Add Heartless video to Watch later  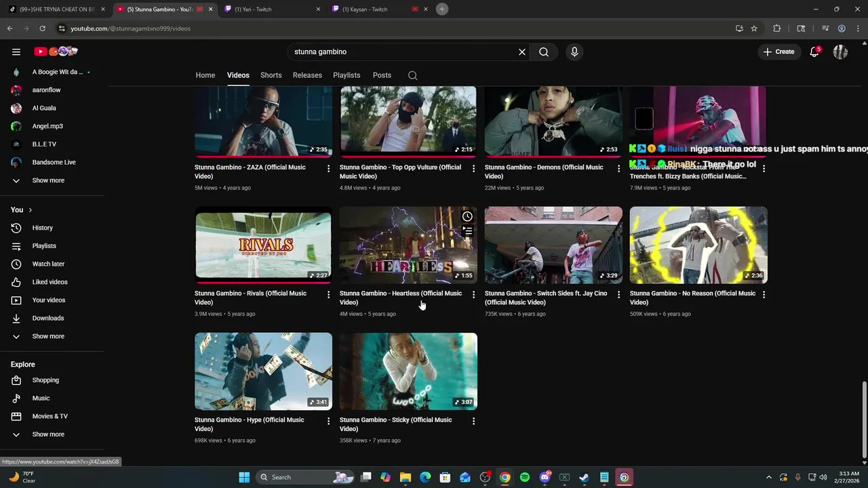pos(467,216)
